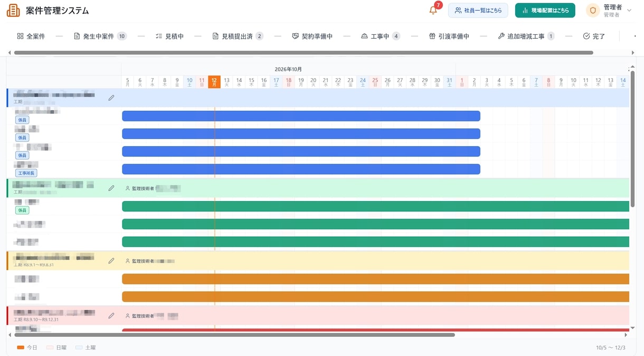Viewport: 644px width, 356px height.
Task: Click the orange building logo icon
Action: 13,11
